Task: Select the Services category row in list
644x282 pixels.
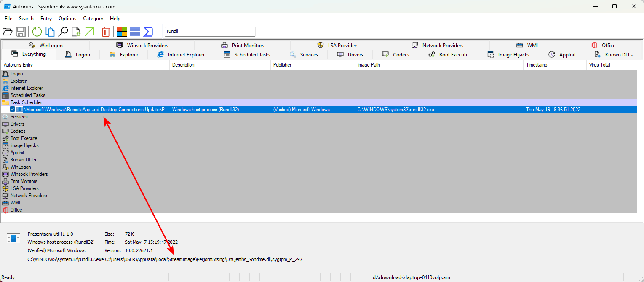Action: 319,117
